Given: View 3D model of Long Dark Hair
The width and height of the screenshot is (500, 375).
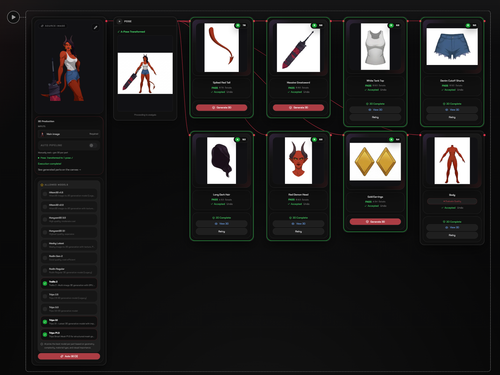Looking at the screenshot, I should [x=222, y=224].
